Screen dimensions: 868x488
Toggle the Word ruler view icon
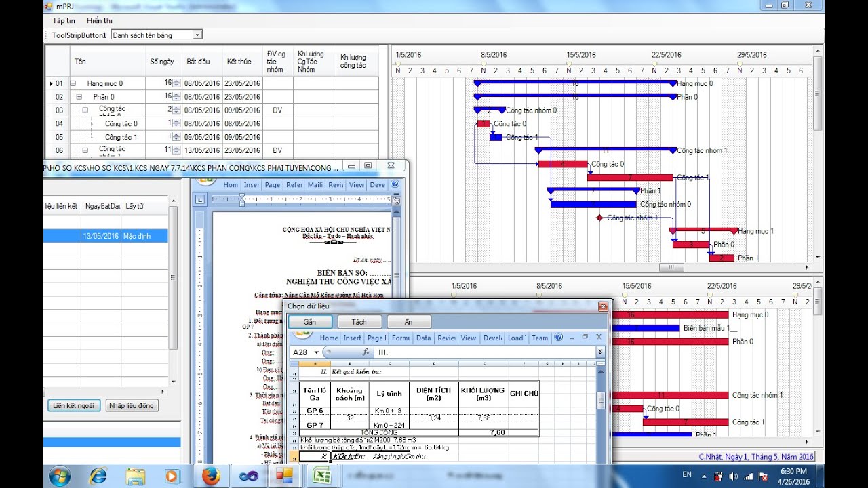397,200
